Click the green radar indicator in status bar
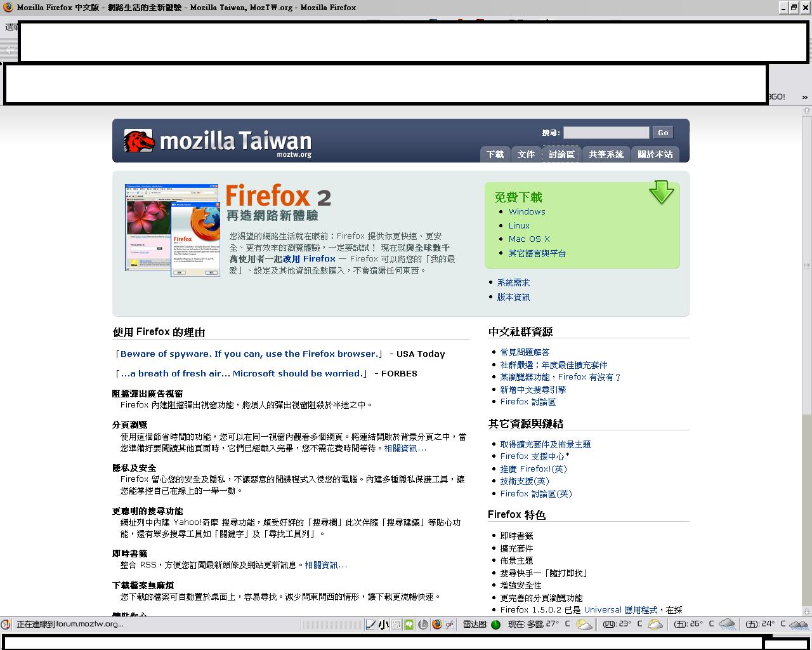The width and height of the screenshot is (812, 650). click(x=495, y=625)
